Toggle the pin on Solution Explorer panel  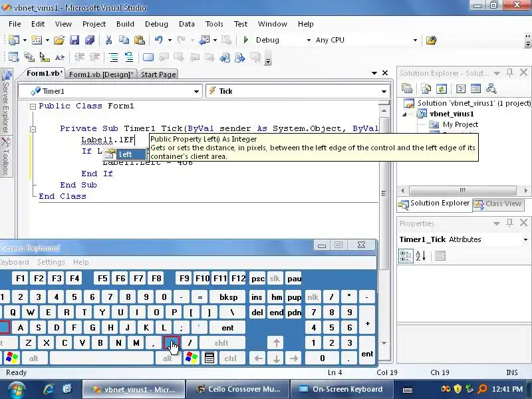(x=509, y=72)
